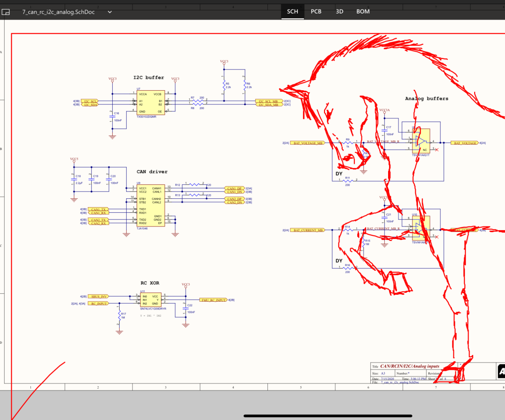
Task: Click the R9 1k resistor
Action: [x=348, y=142]
